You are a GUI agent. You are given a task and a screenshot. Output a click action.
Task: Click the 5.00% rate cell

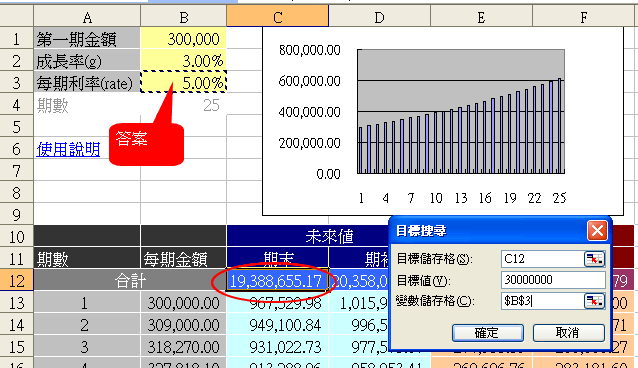[184, 83]
